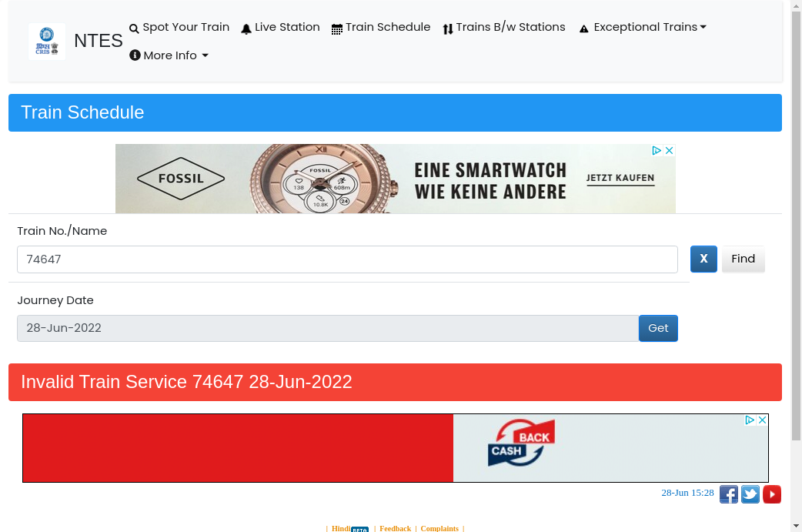802x532 pixels.
Task: Click the page vertical scrollbar
Action: point(797,225)
